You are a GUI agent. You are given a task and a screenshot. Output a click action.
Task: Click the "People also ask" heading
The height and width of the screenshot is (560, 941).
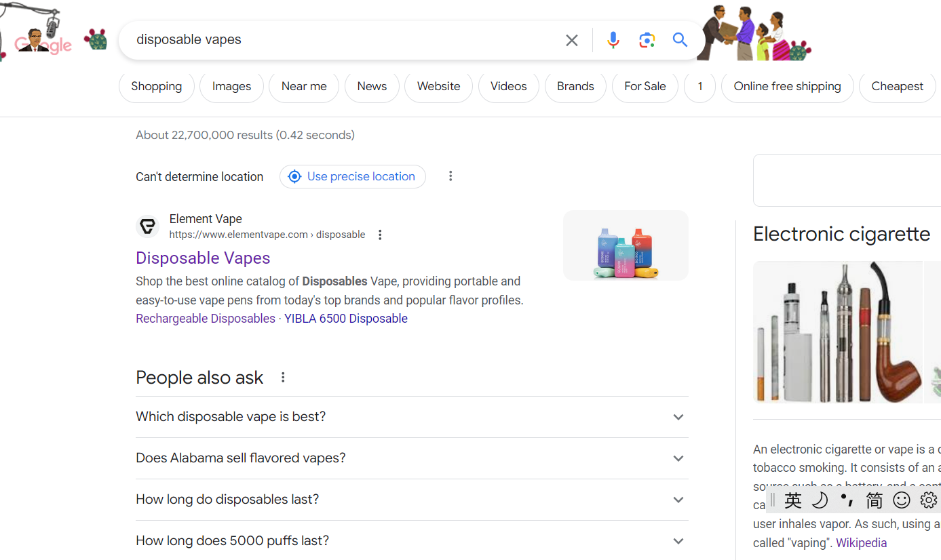(199, 378)
